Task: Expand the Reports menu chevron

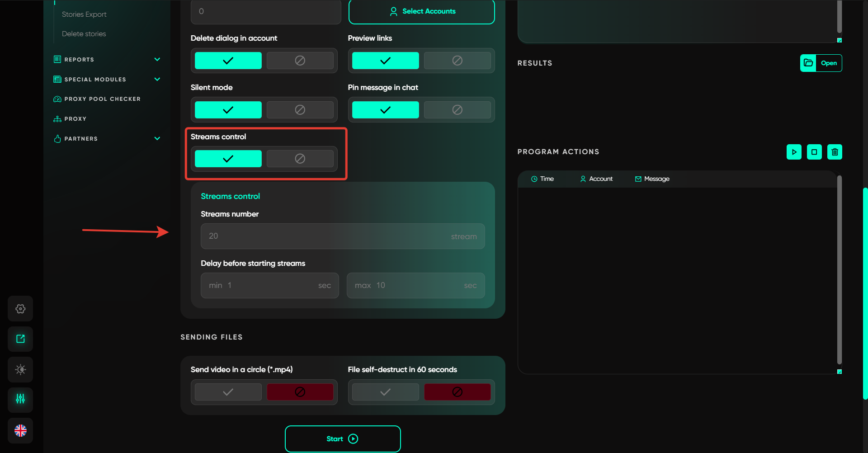Action: [x=157, y=59]
